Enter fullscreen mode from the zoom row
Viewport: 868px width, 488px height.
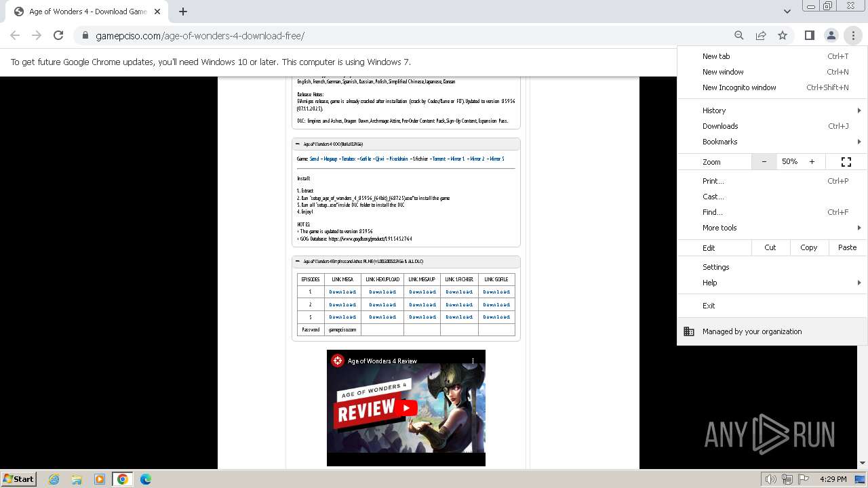pos(846,162)
